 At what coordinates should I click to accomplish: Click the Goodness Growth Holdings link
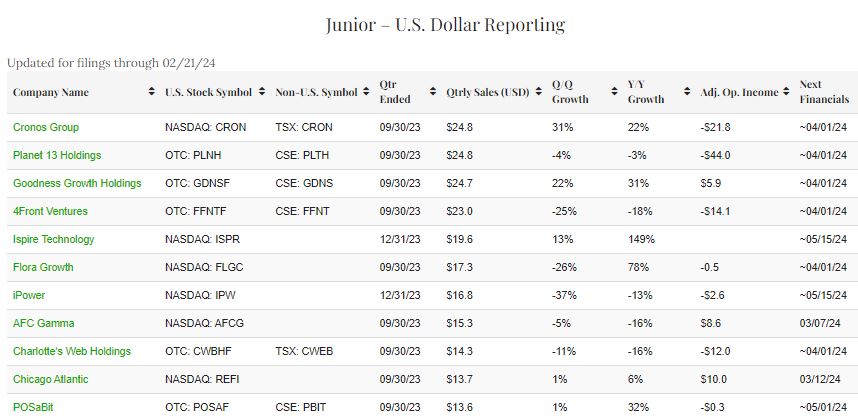click(x=77, y=184)
